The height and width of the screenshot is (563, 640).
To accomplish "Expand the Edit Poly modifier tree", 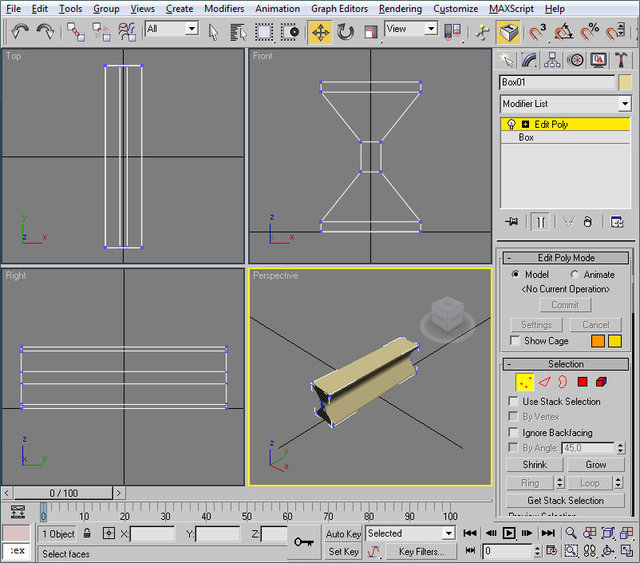I will click(526, 124).
